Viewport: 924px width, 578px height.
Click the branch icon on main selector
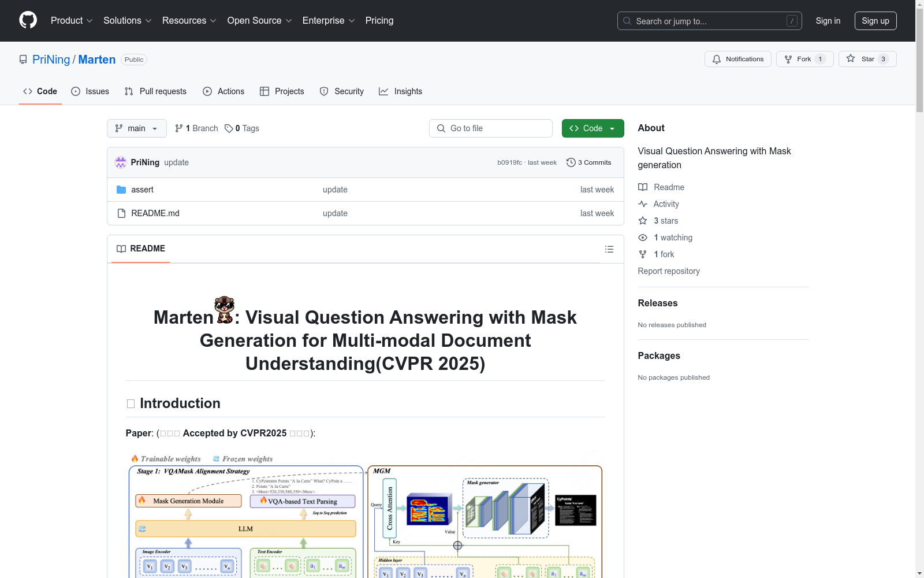[x=119, y=128]
